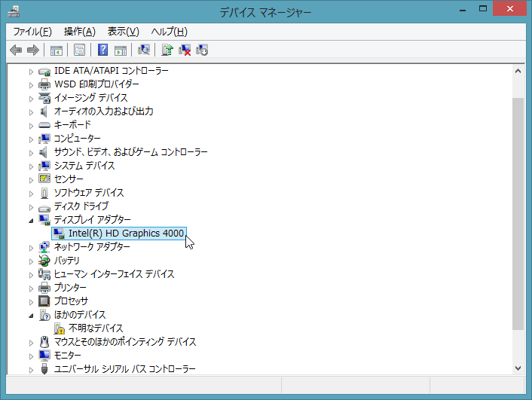Expand the プロセッサ node
Viewport: 532px width, 400px height.
pos(31,301)
